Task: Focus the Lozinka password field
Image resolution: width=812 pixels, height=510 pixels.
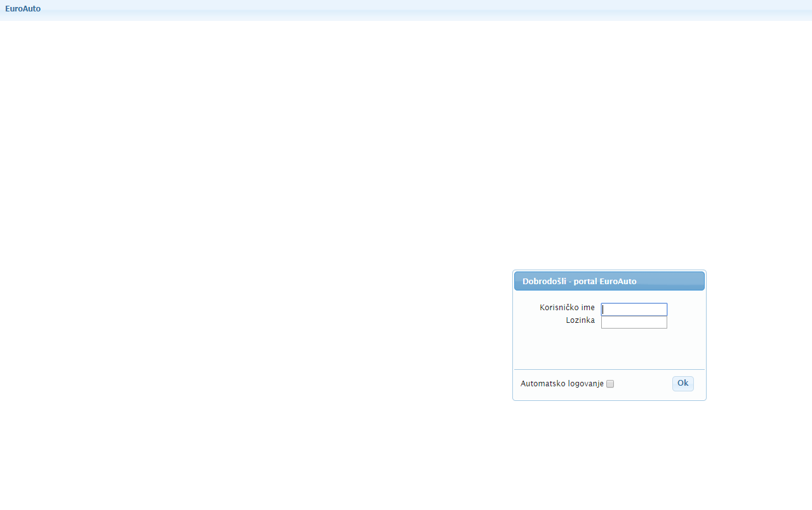Action: pyautogui.click(x=634, y=322)
